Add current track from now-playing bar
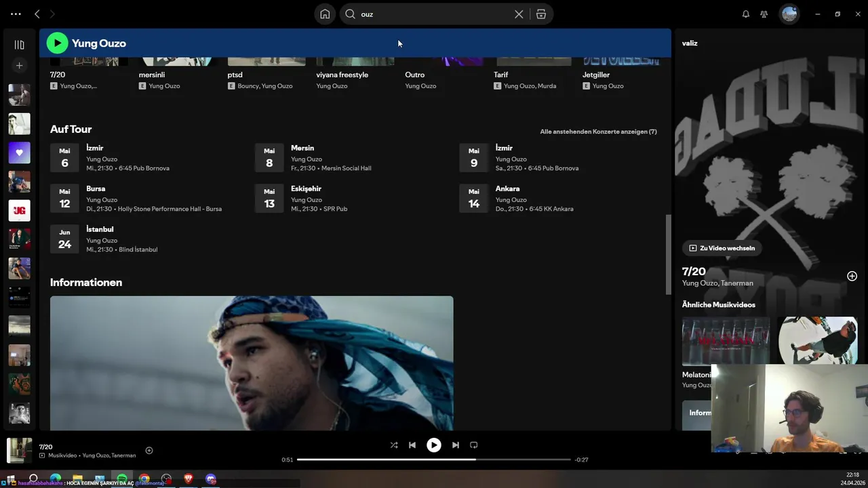 (149, 450)
